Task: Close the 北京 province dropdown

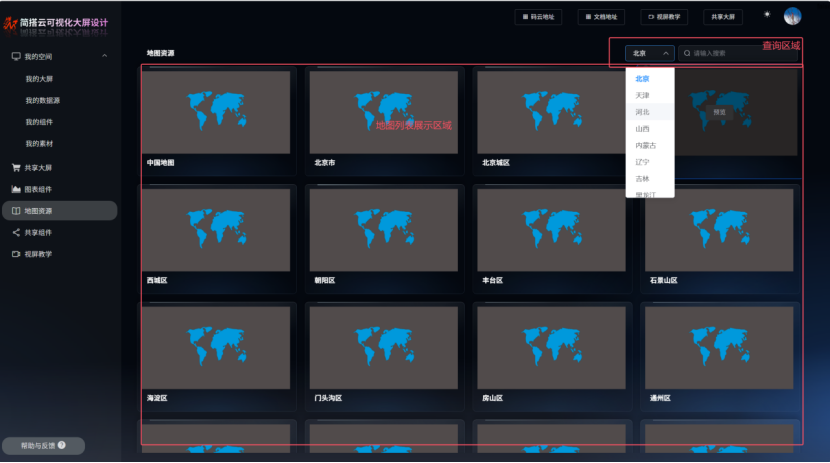Action: point(650,53)
